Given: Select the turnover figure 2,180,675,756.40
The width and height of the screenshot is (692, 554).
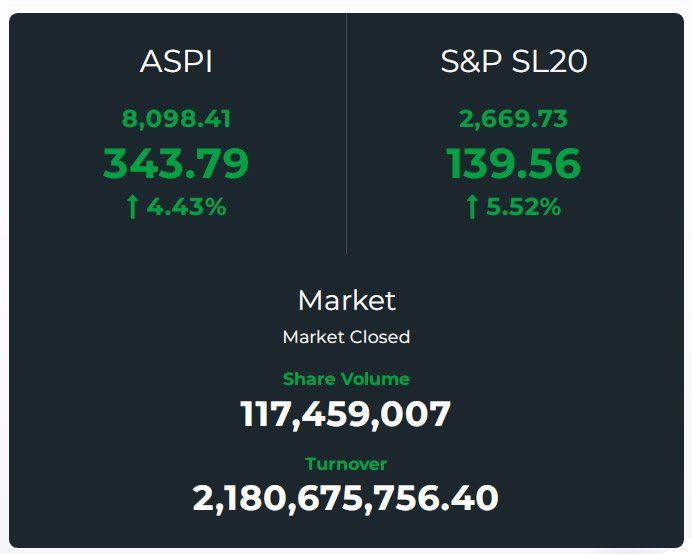Looking at the screenshot, I should pos(346,498).
